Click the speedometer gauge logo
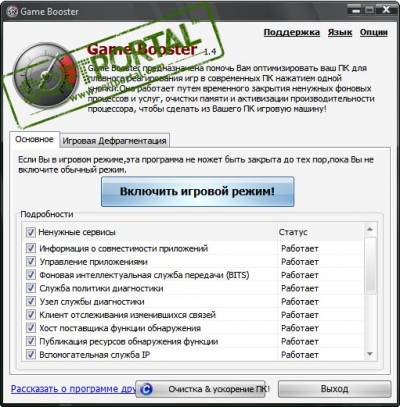Viewport: 400px width, 407px height. [x=46, y=77]
